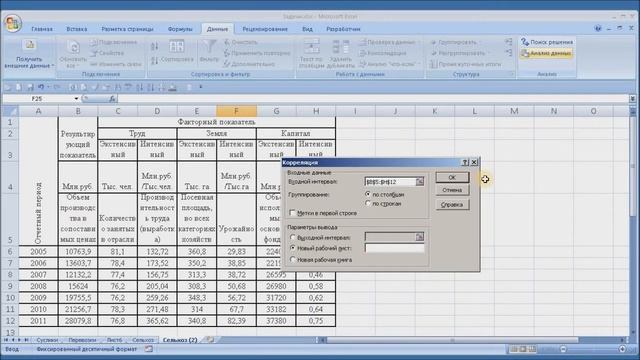Image resolution: width=640 pixels, height=360 pixels.
Task: Open the Structure (Структура) group dialog launcher
Action: click(511, 74)
